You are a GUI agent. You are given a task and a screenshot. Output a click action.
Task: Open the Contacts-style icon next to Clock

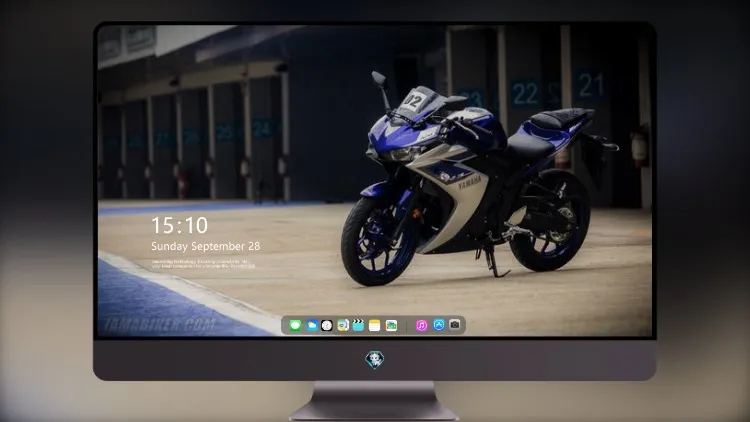pyautogui.click(x=343, y=325)
